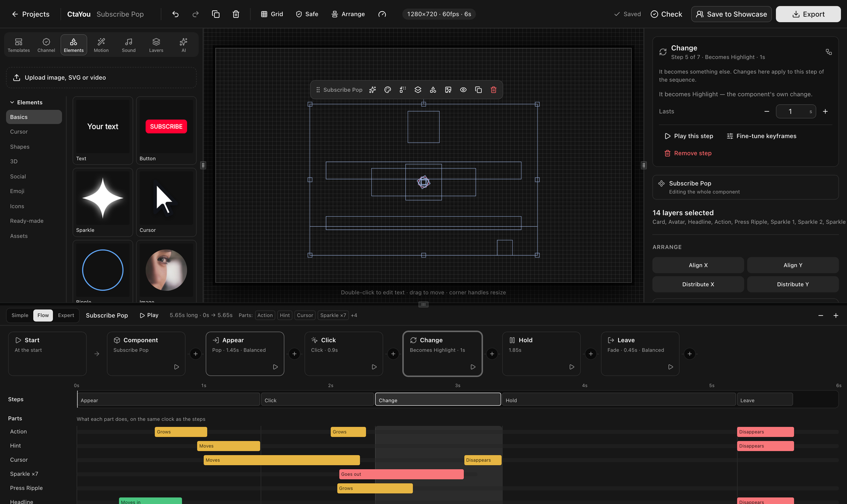Screen dimensions: 847x504
Task: Select the Shapes category
Action: [x=33, y=147]
